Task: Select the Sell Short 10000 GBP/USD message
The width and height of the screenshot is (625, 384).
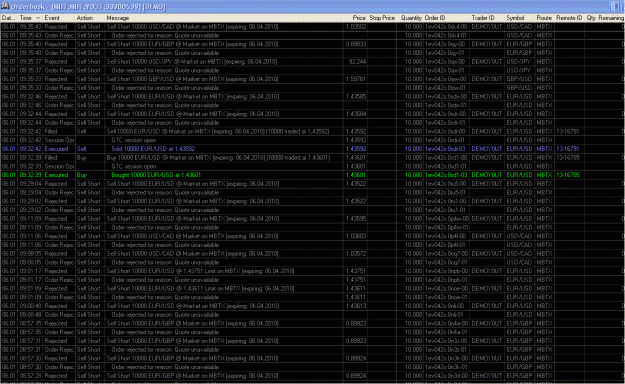Action: pyautogui.click(x=193, y=79)
